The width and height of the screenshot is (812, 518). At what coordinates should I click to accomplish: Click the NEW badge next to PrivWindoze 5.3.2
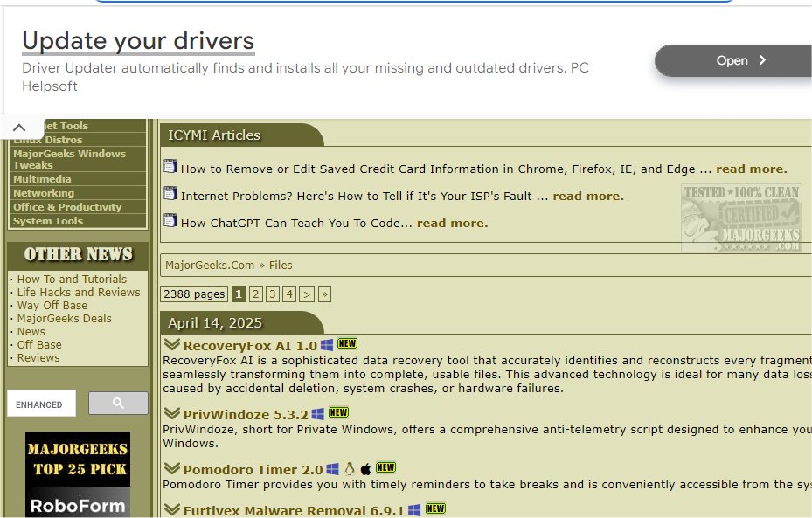click(x=338, y=413)
